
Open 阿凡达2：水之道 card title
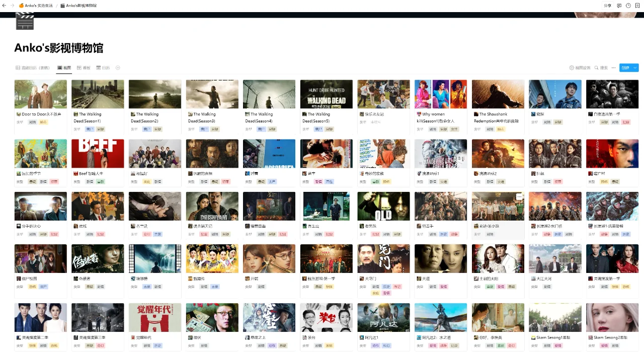[437, 337]
